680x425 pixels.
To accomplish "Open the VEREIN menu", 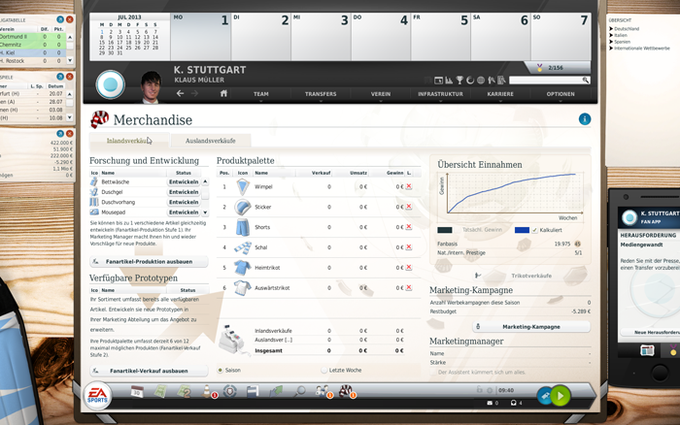I will [x=380, y=94].
